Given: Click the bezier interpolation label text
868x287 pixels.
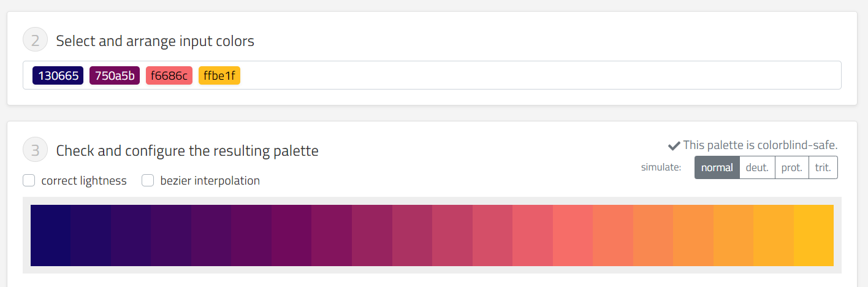Looking at the screenshot, I should (210, 180).
